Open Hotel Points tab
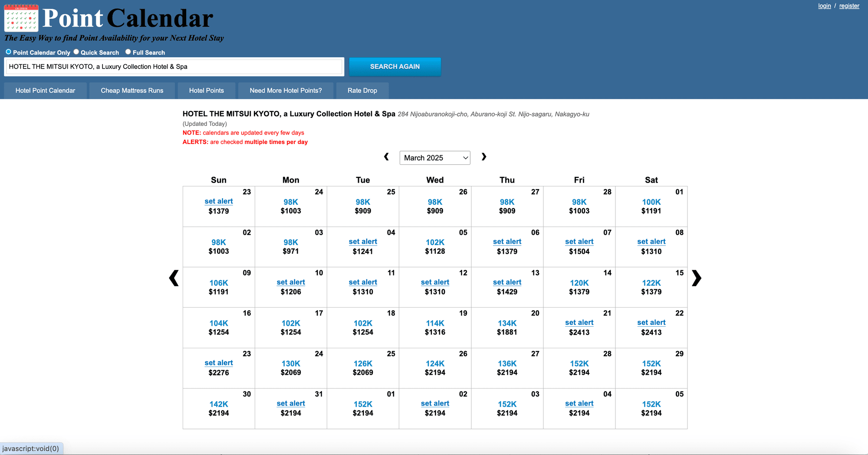The height and width of the screenshot is (455, 868). coord(207,91)
